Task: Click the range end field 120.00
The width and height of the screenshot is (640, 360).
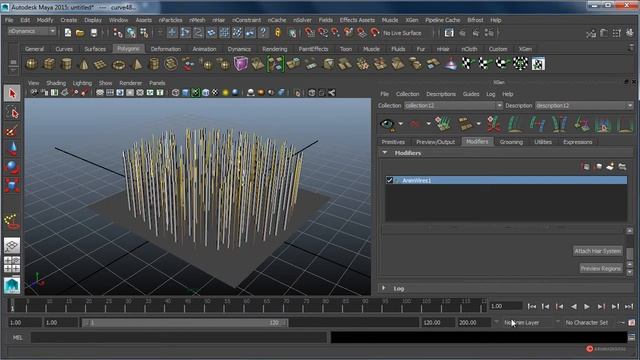Action: (437, 322)
